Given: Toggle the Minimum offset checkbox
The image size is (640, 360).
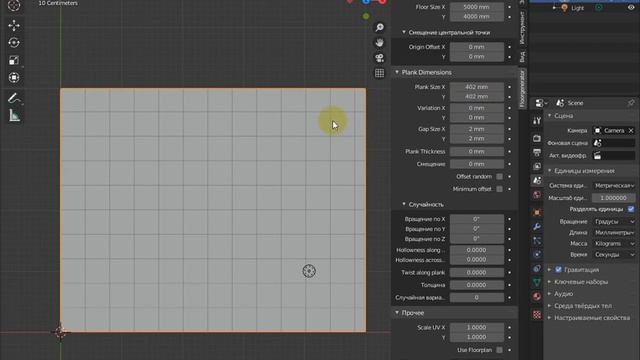Looking at the screenshot, I should click(x=499, y=189).
